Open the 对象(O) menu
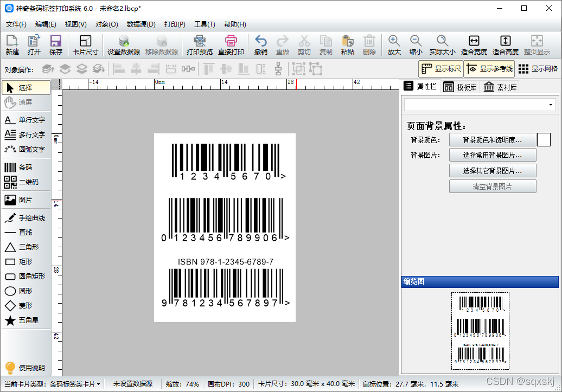562x392 pixels. click(106, 24)
